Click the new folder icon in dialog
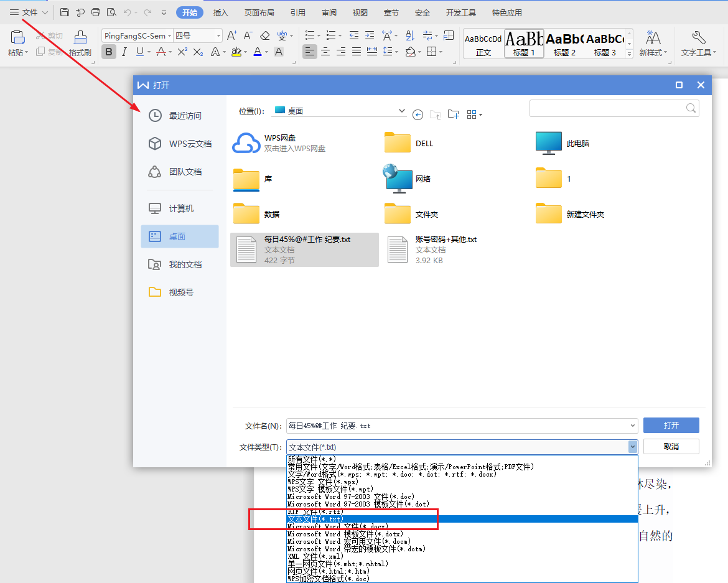 (x=453, y=114)
